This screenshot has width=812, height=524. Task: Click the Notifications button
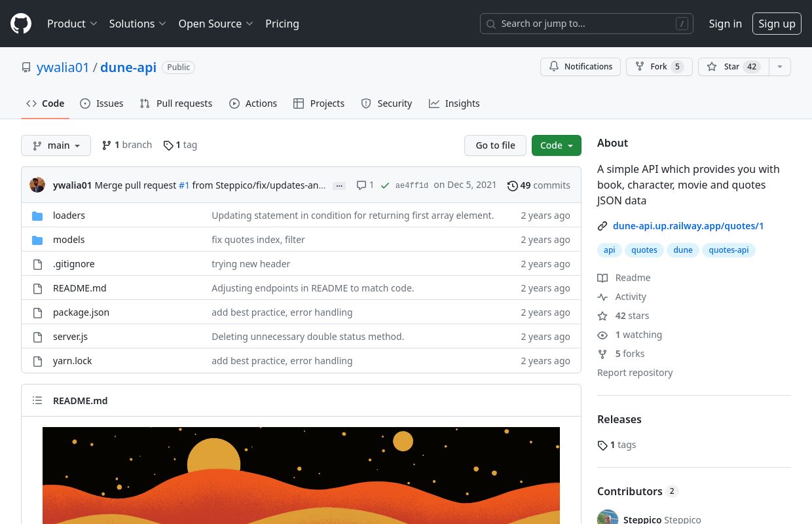580,67
